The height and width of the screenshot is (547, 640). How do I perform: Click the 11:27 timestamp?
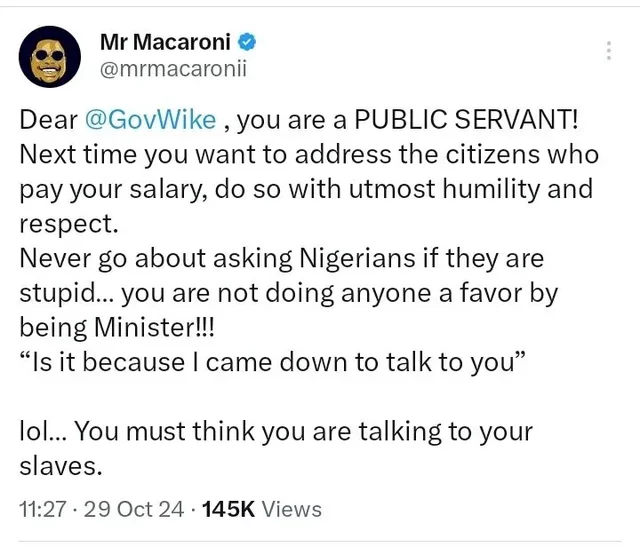coord(41,509)
